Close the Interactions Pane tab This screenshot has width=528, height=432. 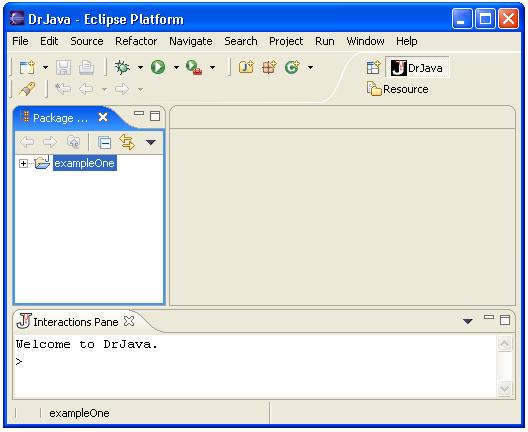pos(129,321)
